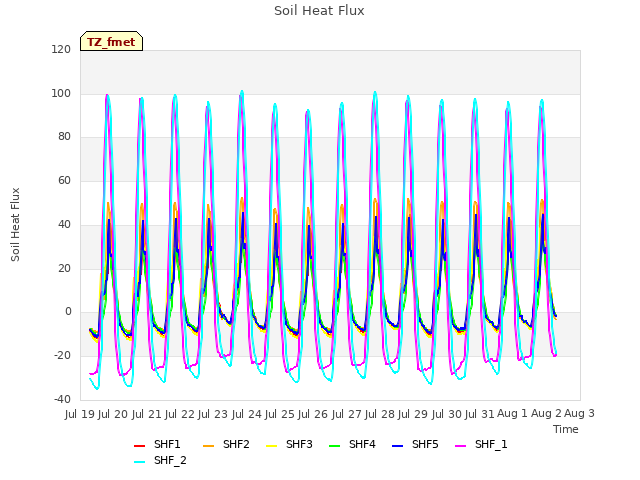Click the Aug 3 x-axis date label

[580, 414]
